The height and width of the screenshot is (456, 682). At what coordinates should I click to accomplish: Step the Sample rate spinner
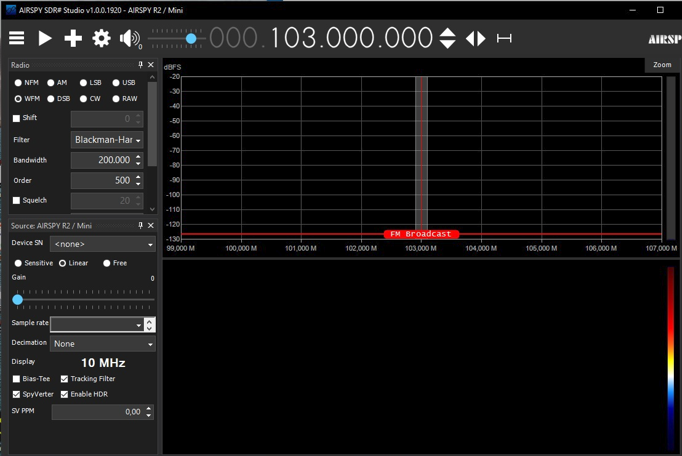150,325
